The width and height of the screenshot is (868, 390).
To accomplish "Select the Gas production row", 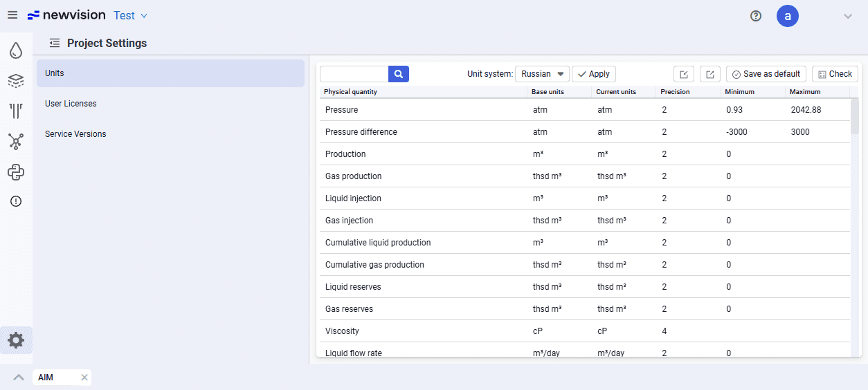I will pyautogui.click(x=585, y=176).
